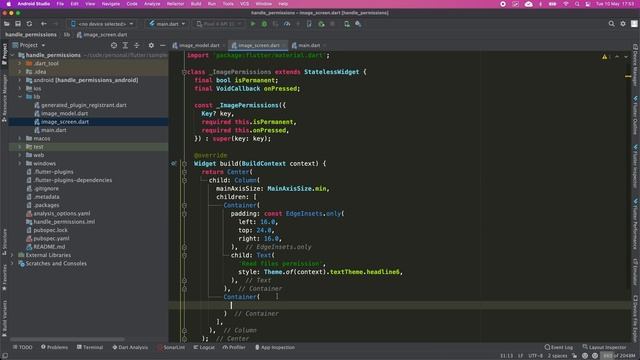Hide the Project panel with the minus icon
Screen dimensions: 640x360
pyautogui.click(x=162, y=45)
